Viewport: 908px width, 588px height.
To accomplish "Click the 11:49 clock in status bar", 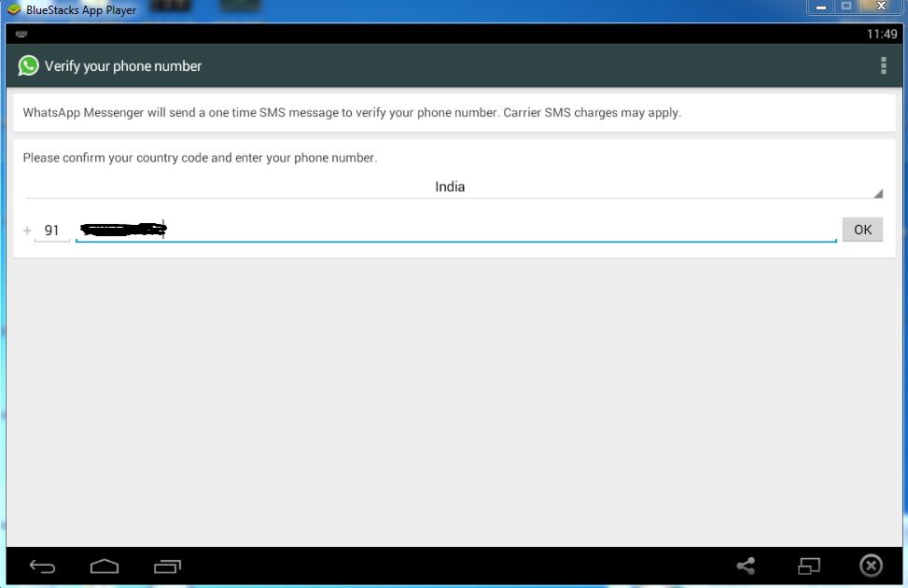I will click(x=882, y=35).
